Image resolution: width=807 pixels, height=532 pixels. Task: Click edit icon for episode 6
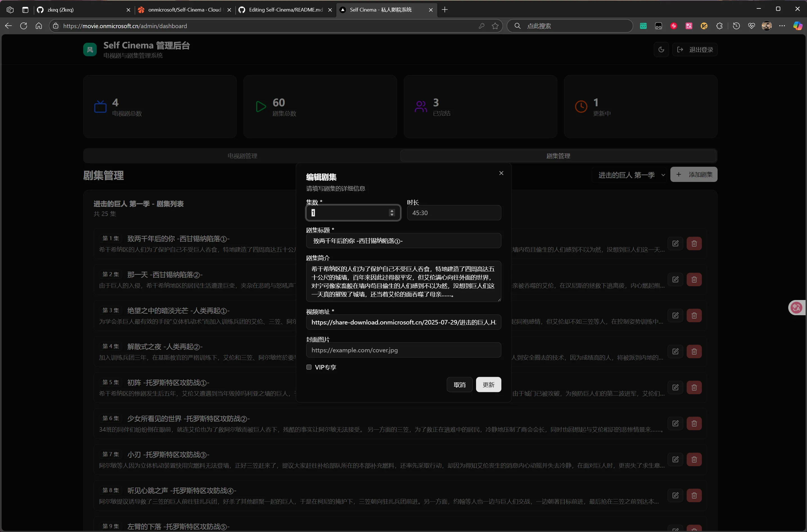pos(675,423)
